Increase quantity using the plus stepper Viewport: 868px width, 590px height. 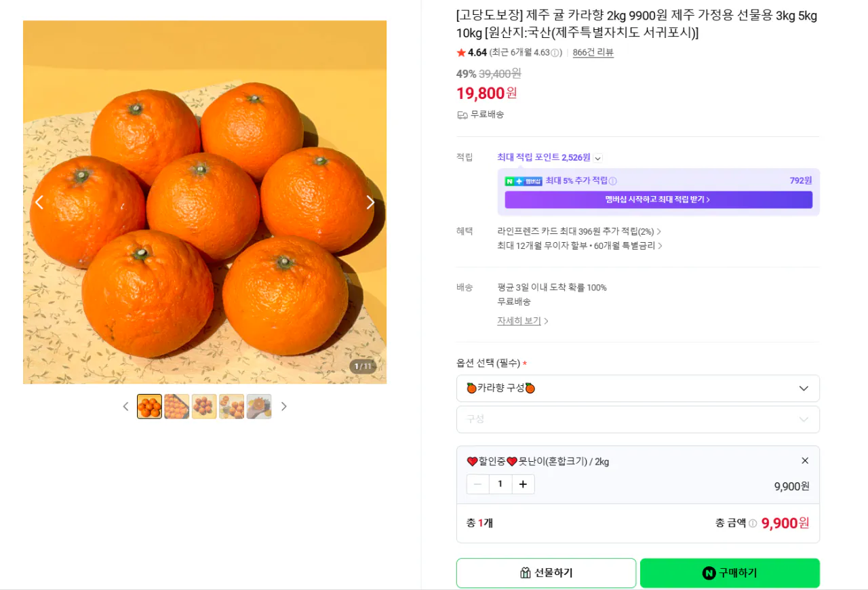(523, 484)
